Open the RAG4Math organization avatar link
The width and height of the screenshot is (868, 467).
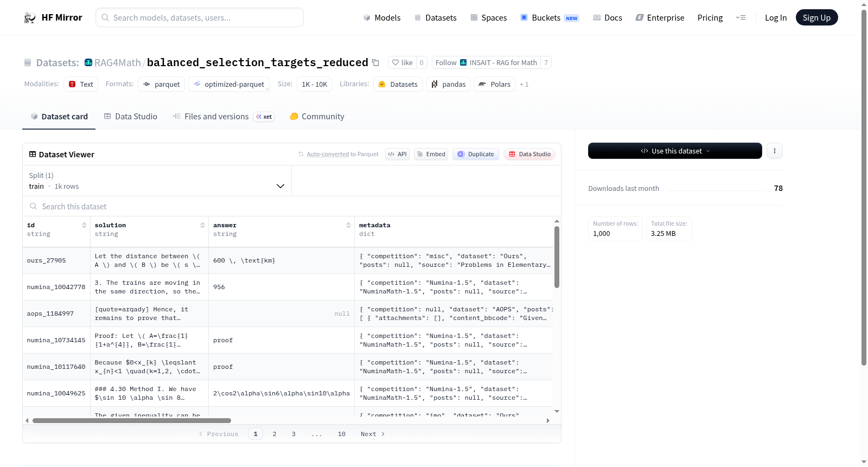88,62
